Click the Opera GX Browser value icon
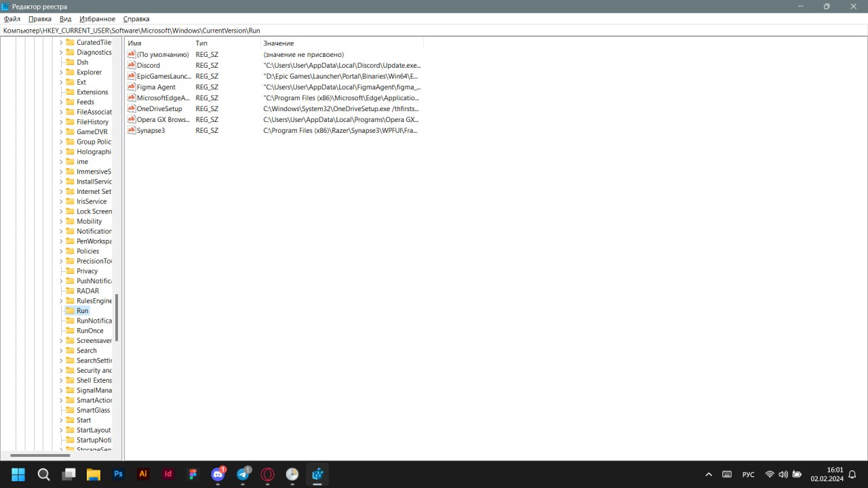 point(132,119)
